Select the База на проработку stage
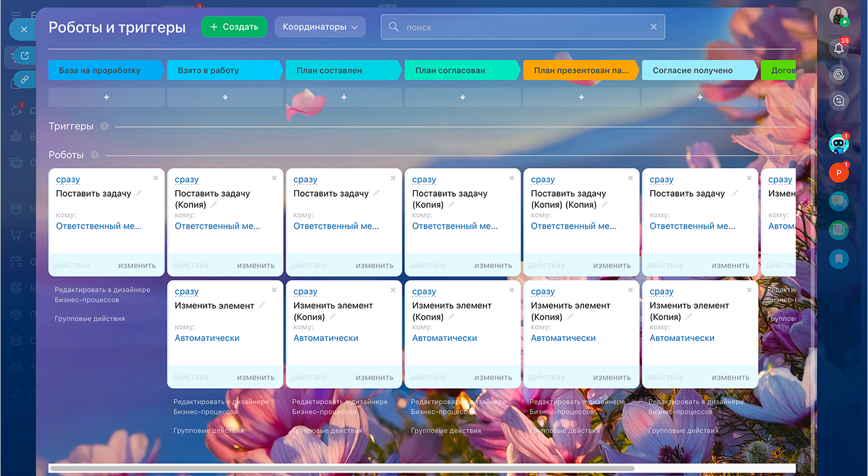 [x=106, y=70]
